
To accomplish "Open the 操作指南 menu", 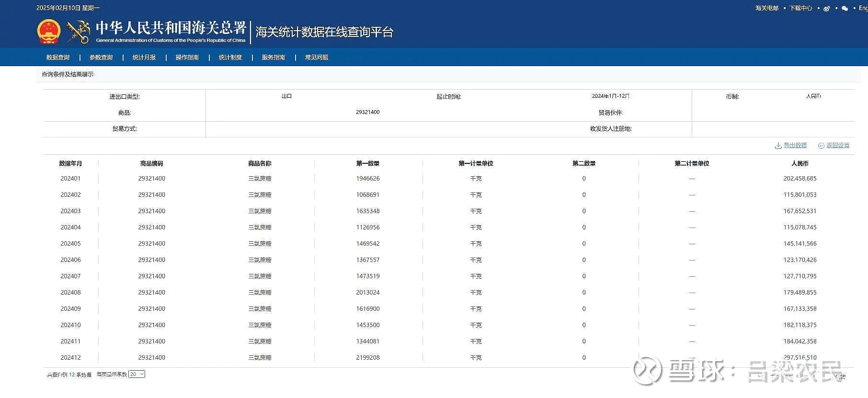I will coord(187,57).
